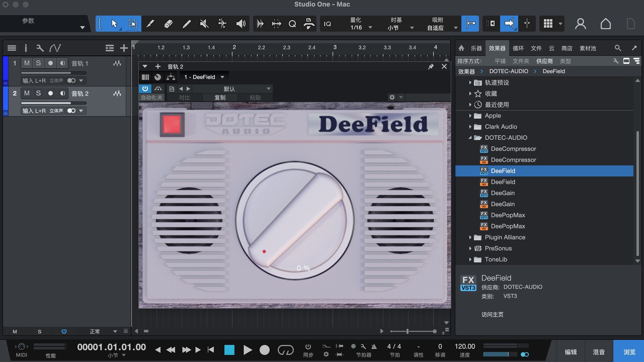Image resolution: width=644 pixels, height=362 pixels.
Task: Expand the Apple vendor folder
Action: pyautogui.click(x=470, y=116)
